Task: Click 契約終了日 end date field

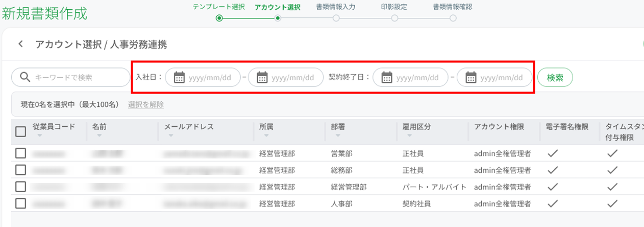Action: 494,77
